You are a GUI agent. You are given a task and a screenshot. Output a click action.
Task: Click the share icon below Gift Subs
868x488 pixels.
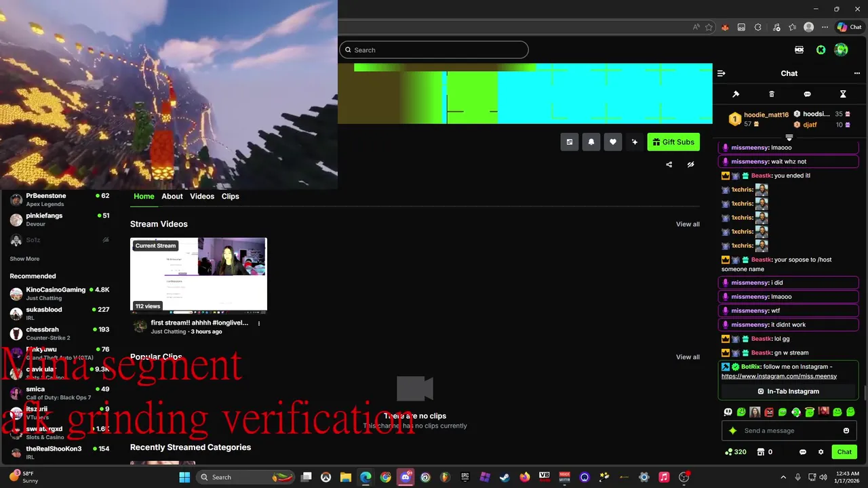[x=669, y=164]
